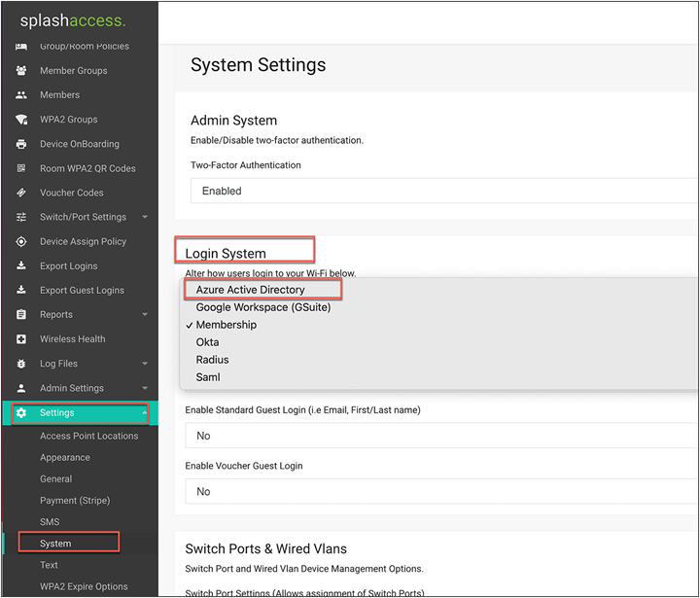700x598 pixels.
Task: Select Radius from login list
Action: point(213,360)
